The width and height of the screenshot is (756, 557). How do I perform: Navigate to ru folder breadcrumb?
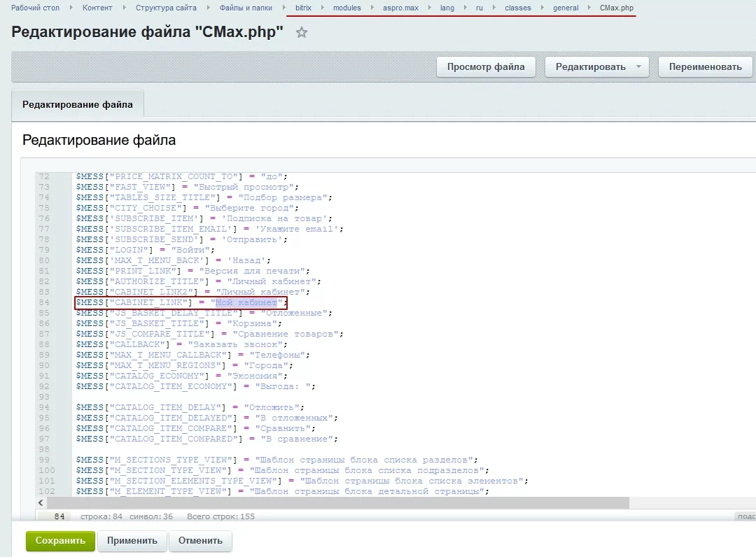pos(479,8)
